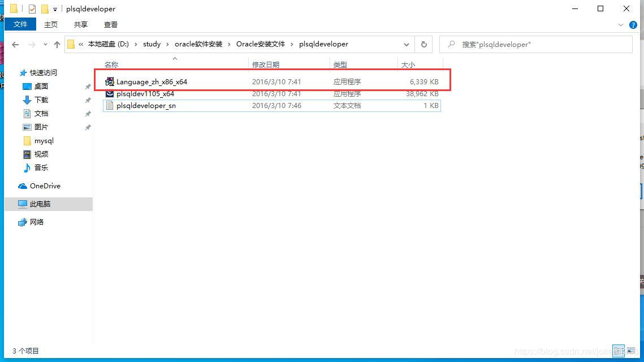This screenshot has width=644, height=362.
Task: Click the 本地磁盘 (D:) breadcrumb
Action: [x=109, y=44]
